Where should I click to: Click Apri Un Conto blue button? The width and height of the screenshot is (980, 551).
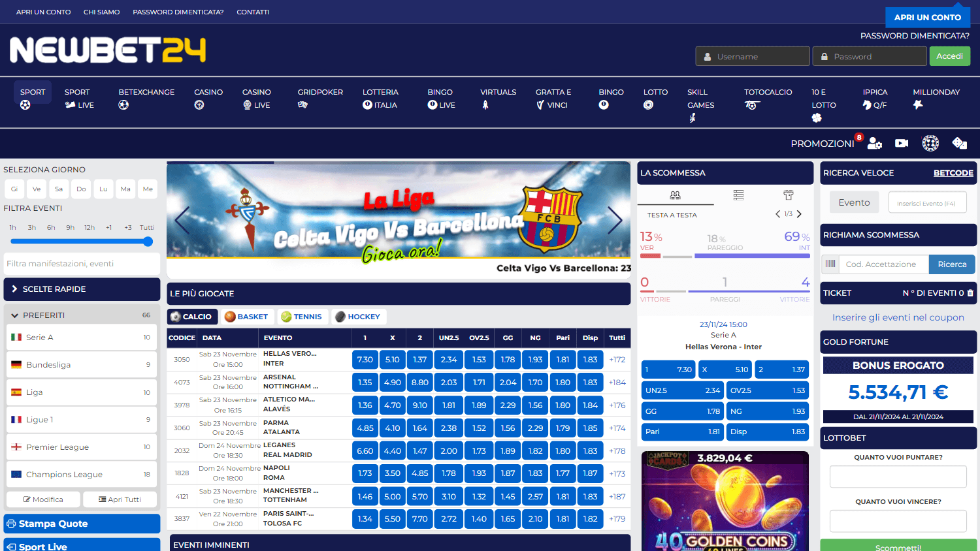(x=928, y=17)
